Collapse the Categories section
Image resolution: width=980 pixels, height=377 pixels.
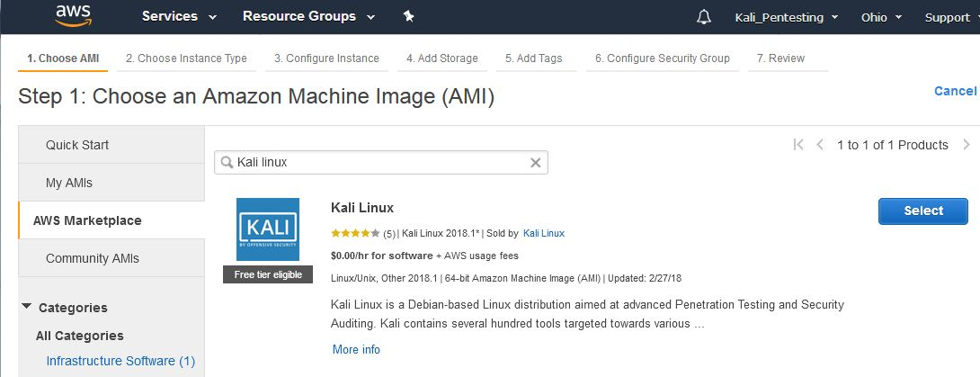27,307
